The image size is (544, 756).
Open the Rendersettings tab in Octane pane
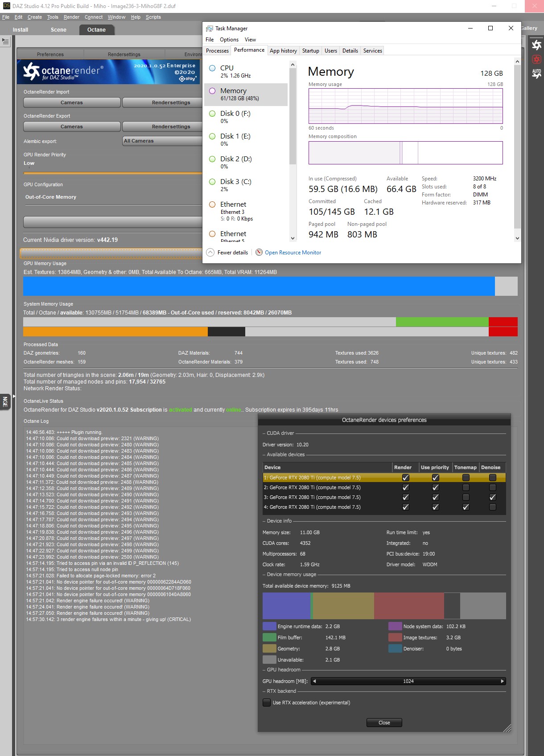click(124, 54)
